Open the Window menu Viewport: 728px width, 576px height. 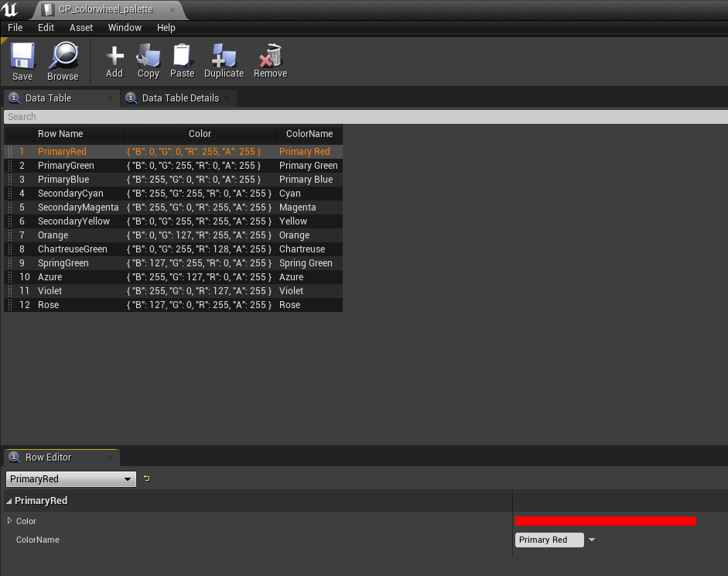point(125,28)
